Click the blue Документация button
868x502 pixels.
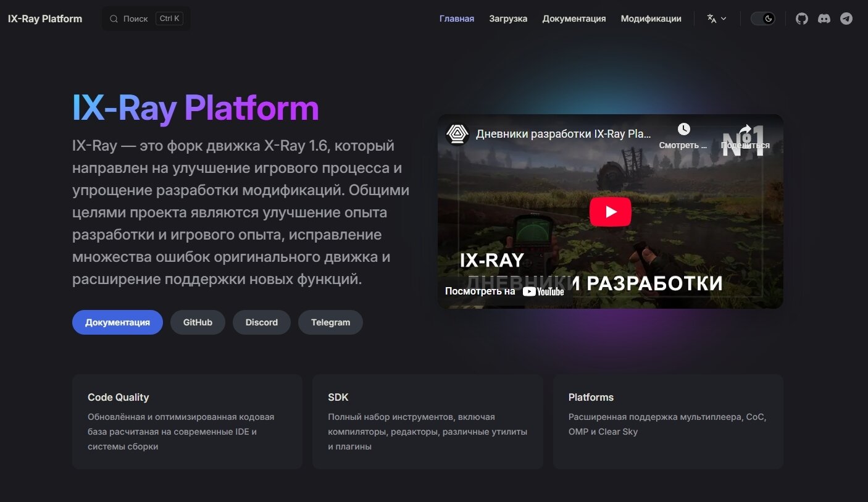click(x=117, y=322)
